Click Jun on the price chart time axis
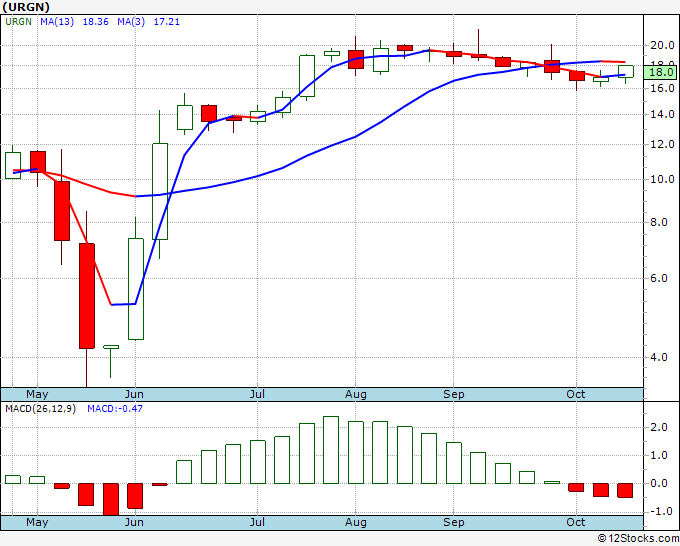680x546 pixels. 134,394
